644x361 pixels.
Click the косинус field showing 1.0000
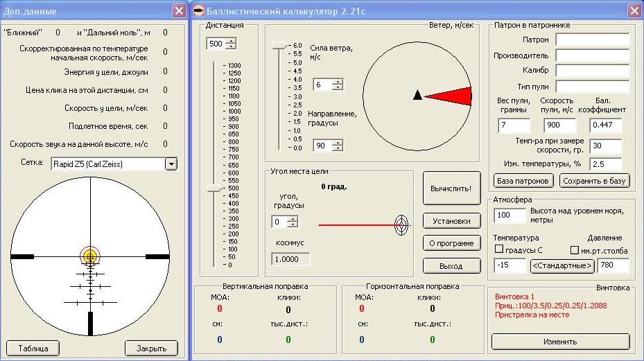290,259
